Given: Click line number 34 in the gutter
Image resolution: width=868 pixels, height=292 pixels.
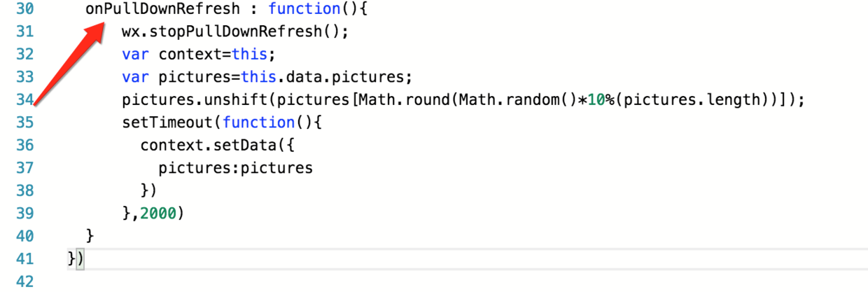Looking at the screenshot, I should [24, 100].
